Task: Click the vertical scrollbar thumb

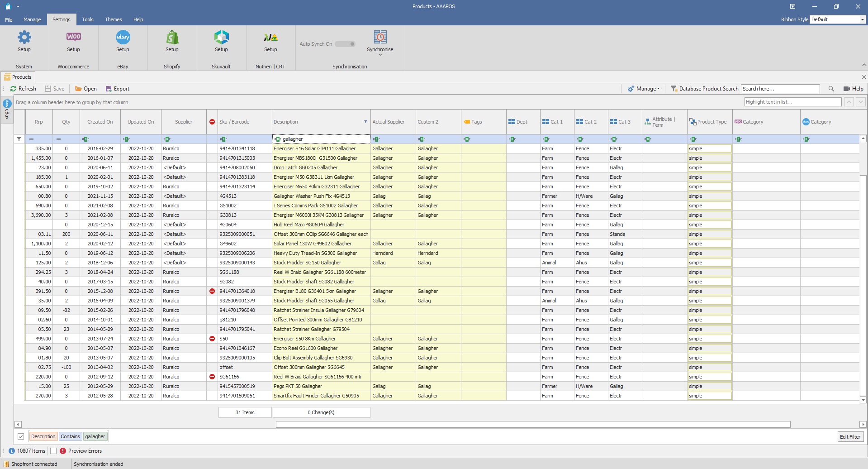Action: [x=863, y=286]
